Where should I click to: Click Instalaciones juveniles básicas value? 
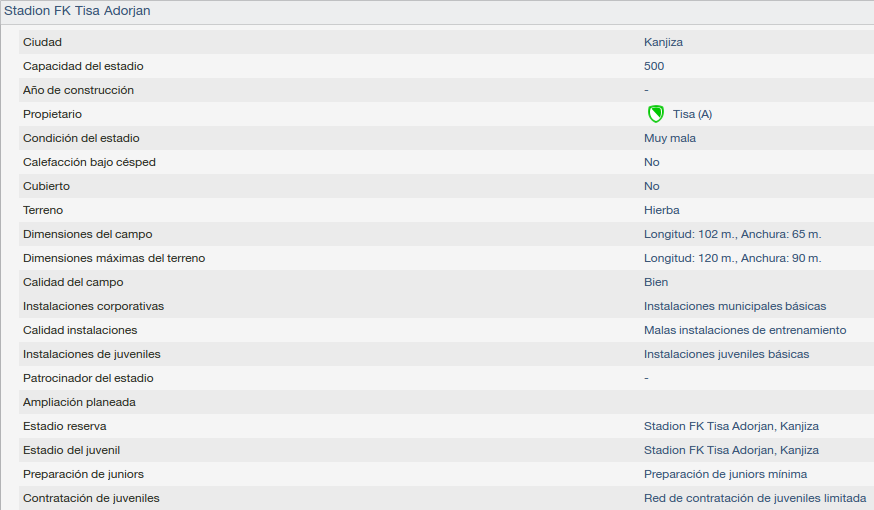(x=726, y=354)
